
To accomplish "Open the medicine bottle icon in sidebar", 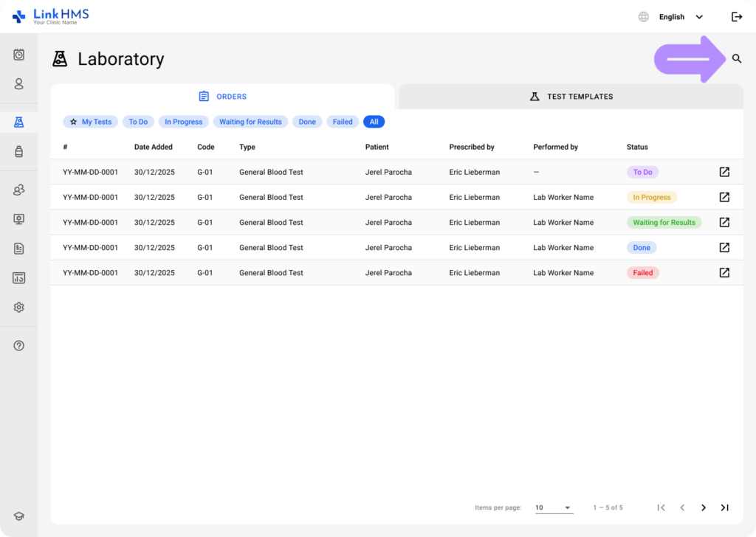I will point(19,152).
